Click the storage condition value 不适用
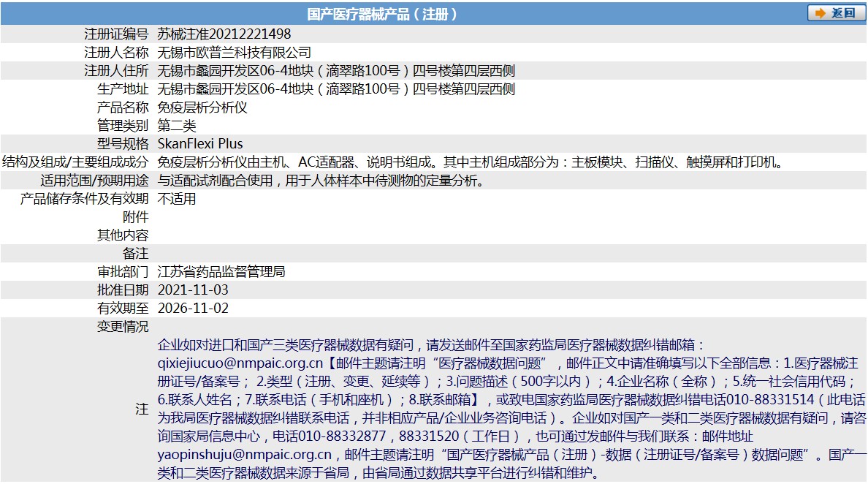Image resolution: width=868 pixels, height=484 pixels. 177,199
